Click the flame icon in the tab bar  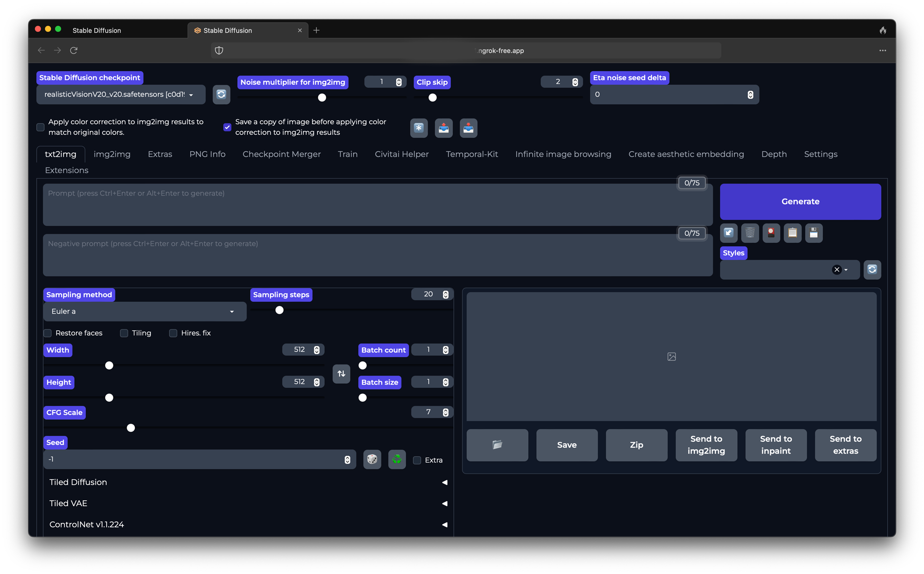[883, 30]
